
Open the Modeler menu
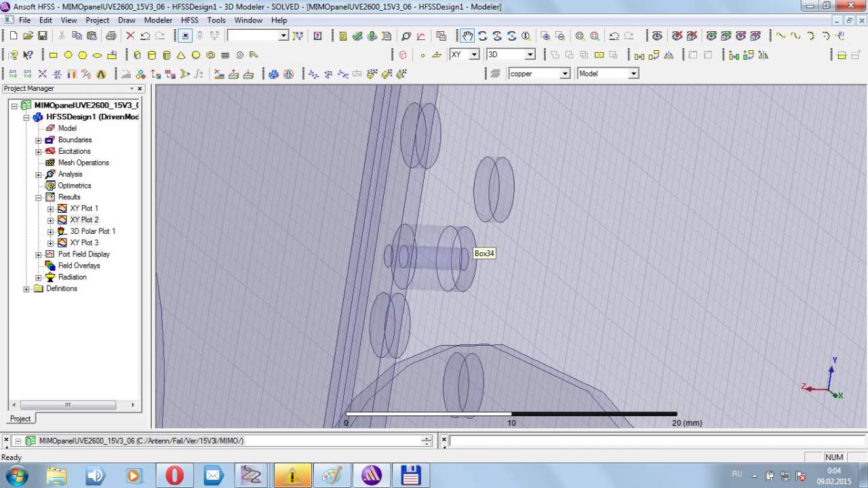point(158,20)
